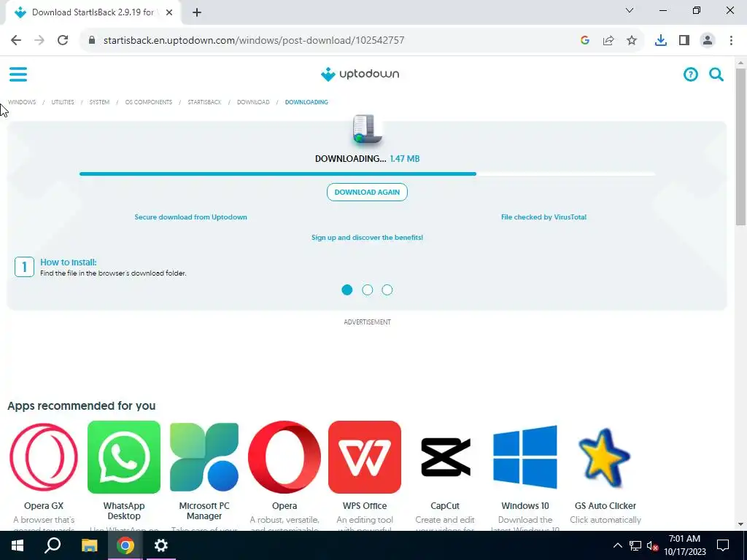The height and width of the screenshot is (560, 747).
Task: Open the Windows 10 app icon
Action: 525,457
